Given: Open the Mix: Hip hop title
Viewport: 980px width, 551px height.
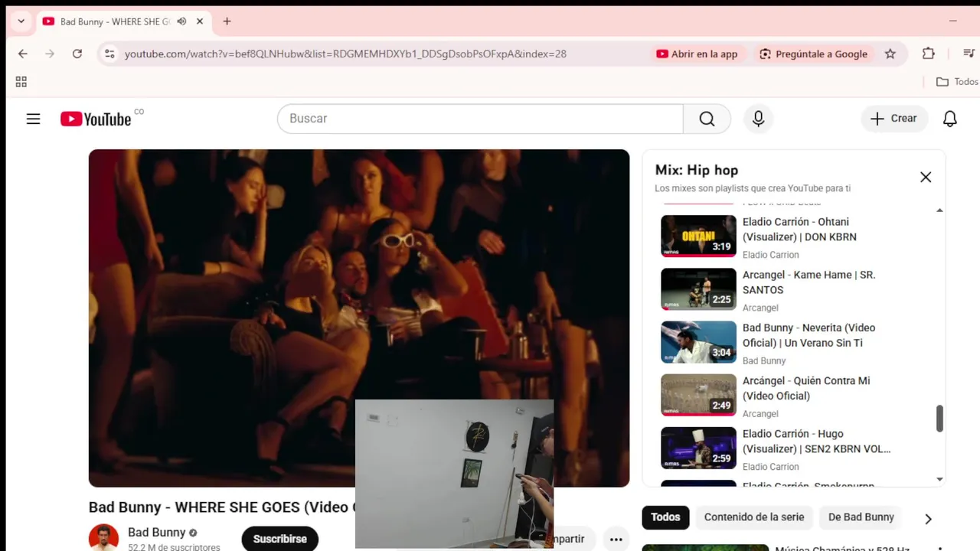Looking at the screenshot, I should tap(697, 170).
